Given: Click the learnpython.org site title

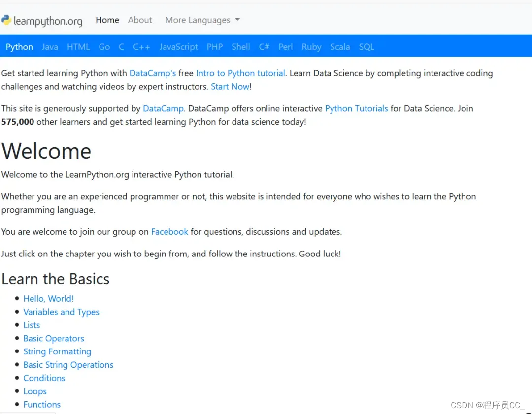Looking at the screenshot, I should [x=48, y=21].
